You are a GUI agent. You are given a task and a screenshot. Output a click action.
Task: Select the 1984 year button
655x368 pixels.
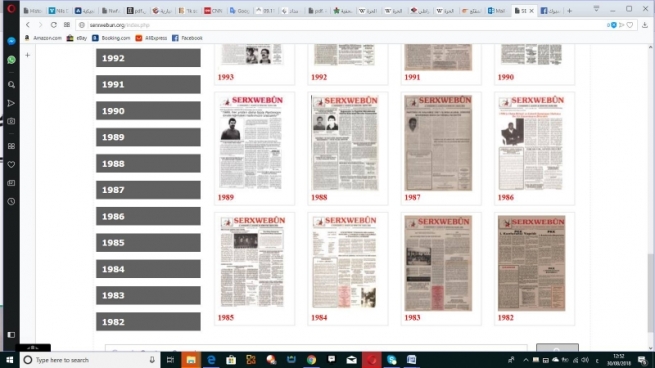coord(148,269)
